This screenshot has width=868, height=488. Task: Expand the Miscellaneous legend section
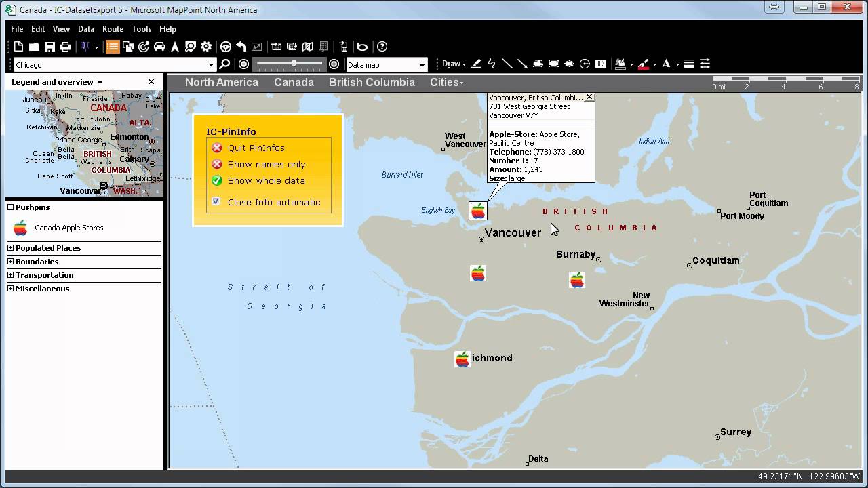(x=11, y=289)
